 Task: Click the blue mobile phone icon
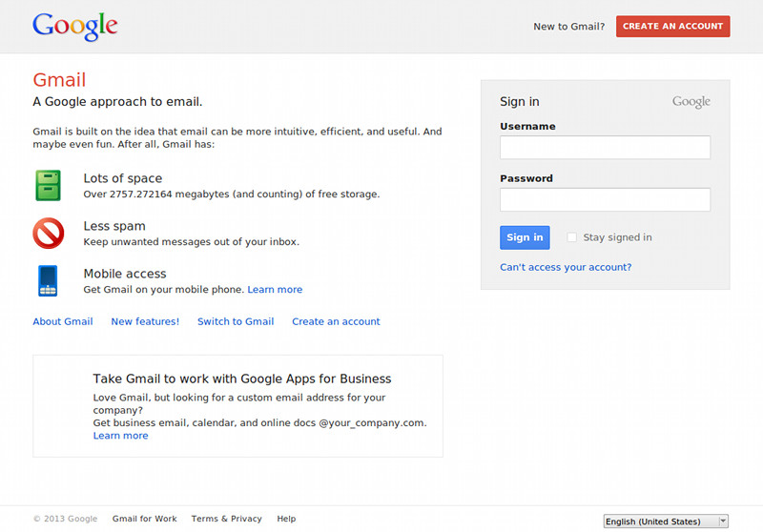[48, 280]
